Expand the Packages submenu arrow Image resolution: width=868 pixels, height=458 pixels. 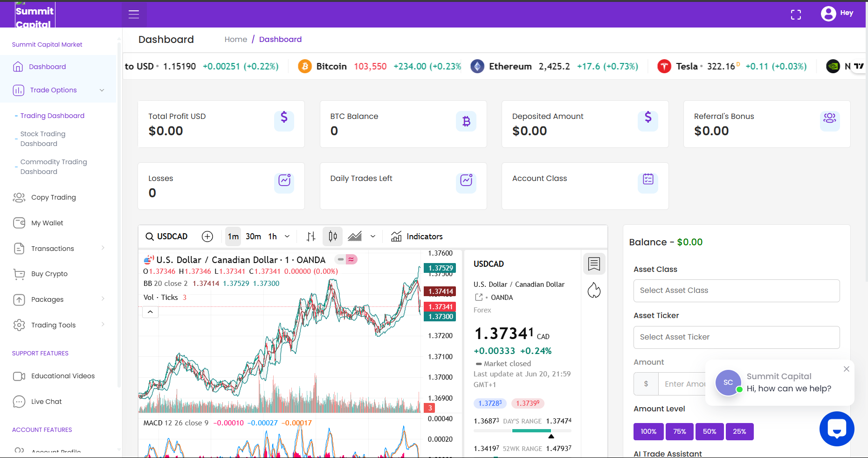103,299
